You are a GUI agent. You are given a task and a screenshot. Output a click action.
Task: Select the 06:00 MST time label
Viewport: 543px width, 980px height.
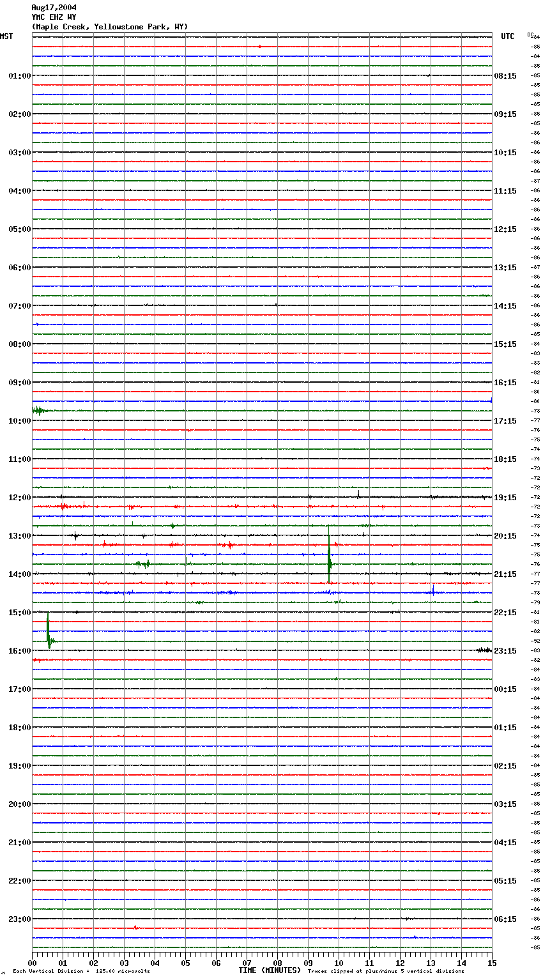(x=20, y=268)
